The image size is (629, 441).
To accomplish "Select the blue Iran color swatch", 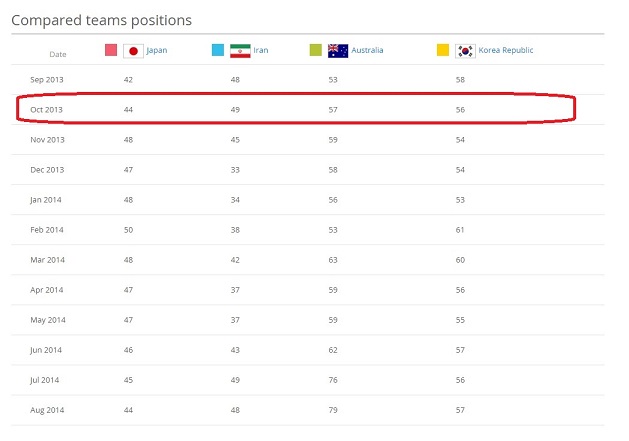I will 218,50.
